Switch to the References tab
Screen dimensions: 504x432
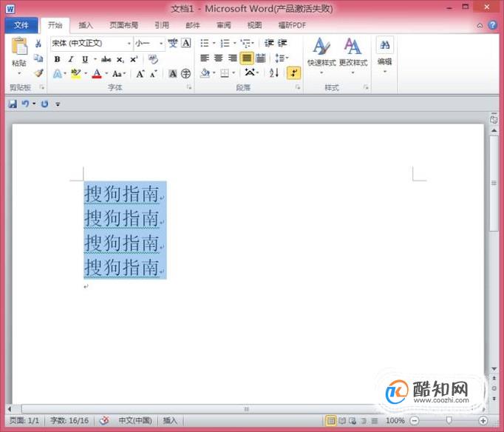pos(162,25)
